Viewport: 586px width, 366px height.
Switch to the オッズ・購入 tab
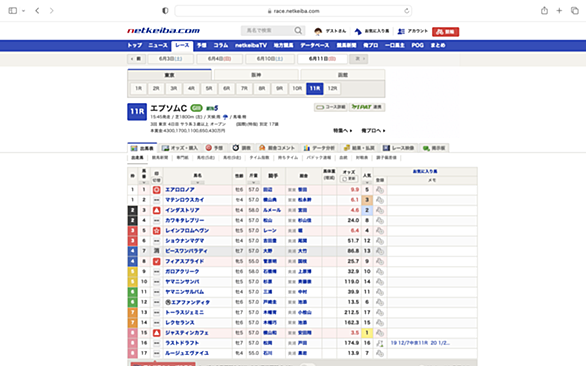coord(180,148)
